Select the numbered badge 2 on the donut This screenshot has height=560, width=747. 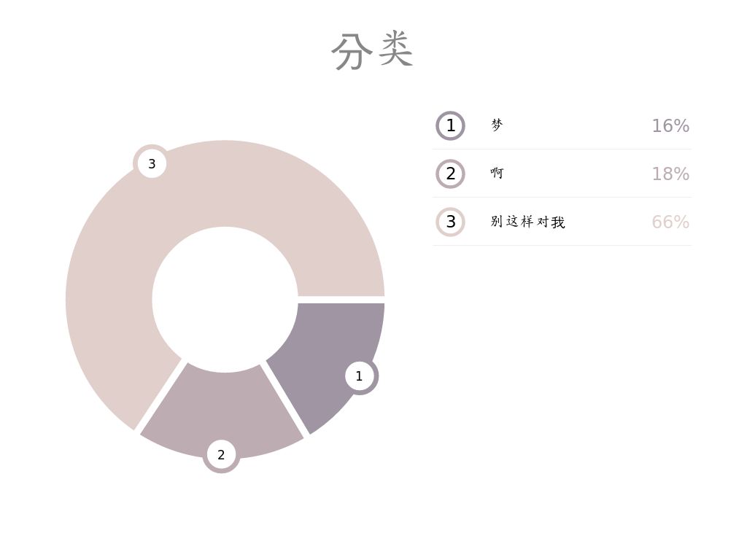coord(221,455)
